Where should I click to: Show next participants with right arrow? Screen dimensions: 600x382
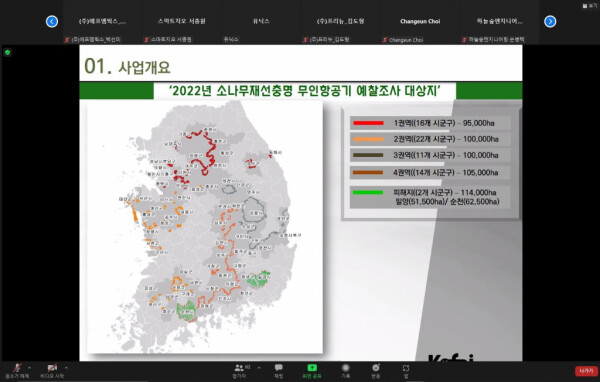click(550, 21)
